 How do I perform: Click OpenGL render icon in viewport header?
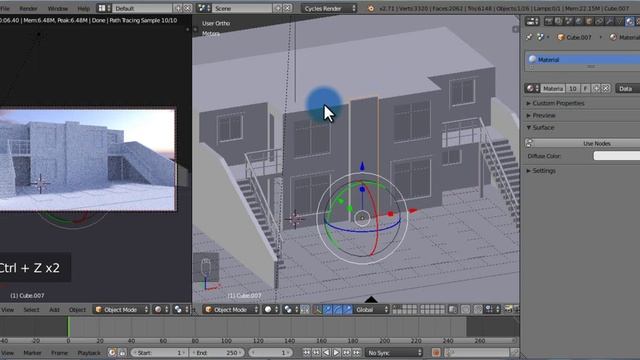click(509, 309)
